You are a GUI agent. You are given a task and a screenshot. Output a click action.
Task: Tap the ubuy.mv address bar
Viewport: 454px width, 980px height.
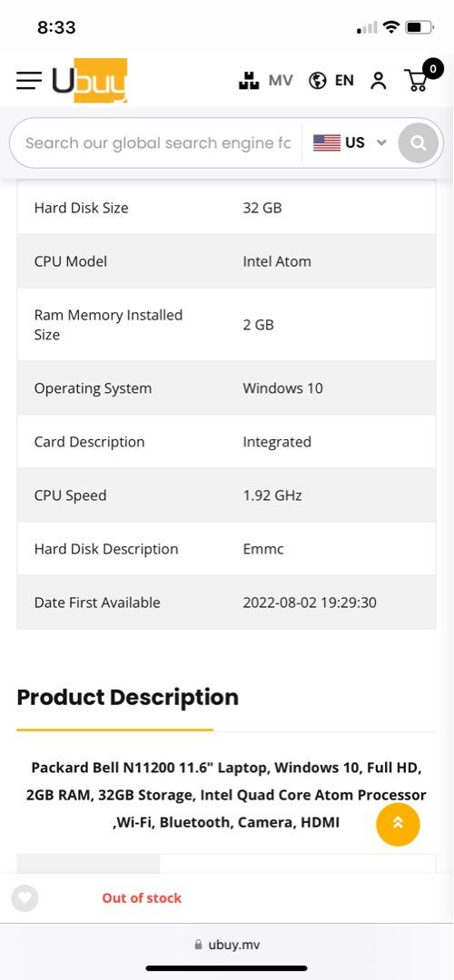click(227, 945)
